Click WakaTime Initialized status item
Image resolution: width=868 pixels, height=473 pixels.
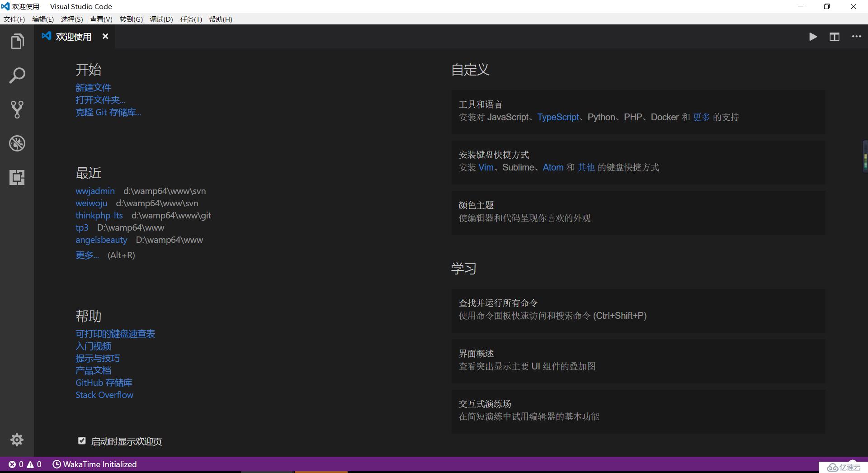pos(94,464)
